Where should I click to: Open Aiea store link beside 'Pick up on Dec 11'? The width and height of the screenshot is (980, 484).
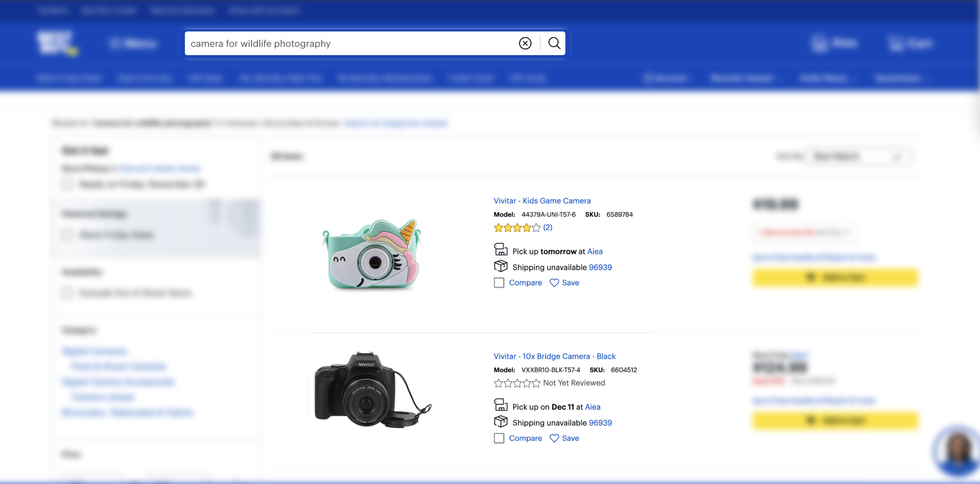[x=592, y=407]
